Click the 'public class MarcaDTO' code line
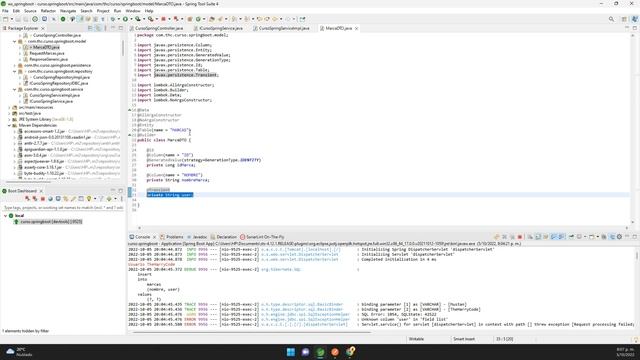 click(164, 140)
